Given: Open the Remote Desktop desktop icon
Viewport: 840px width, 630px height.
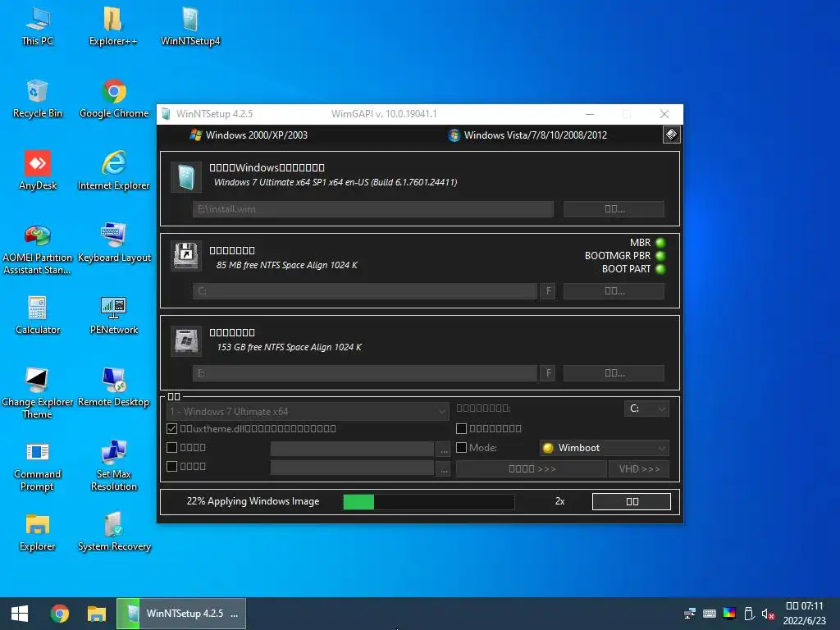Looking at the screenshot, I should coord(113,388).
